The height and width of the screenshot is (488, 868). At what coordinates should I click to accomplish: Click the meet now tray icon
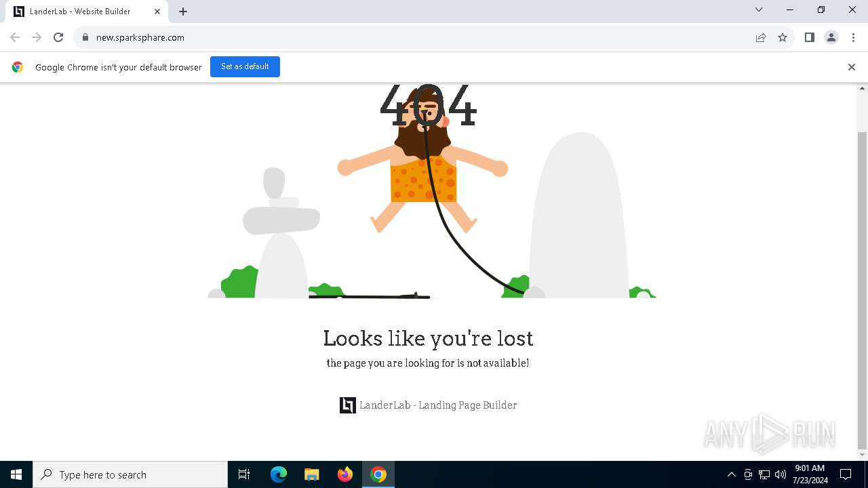[x=748, y=474]
